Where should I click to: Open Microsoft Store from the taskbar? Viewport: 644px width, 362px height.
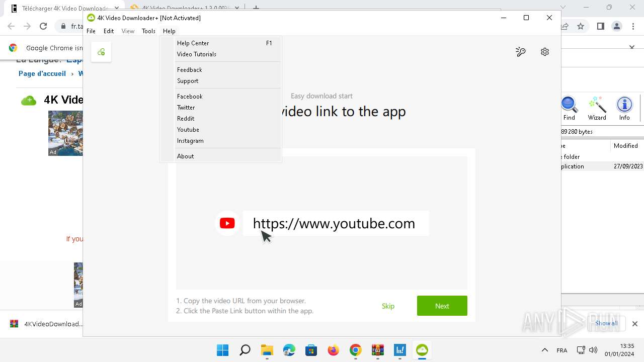pos(311,350)
